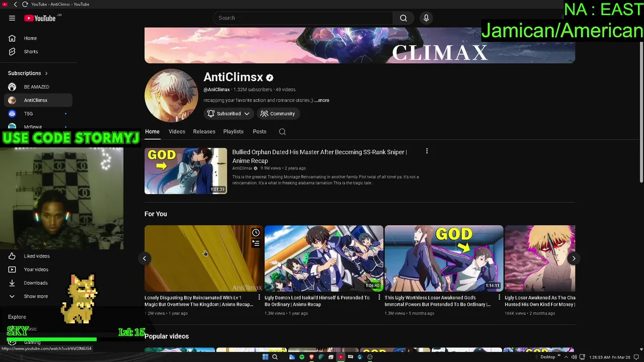
Task: Open options for Ugly Demon Lord video
Action: click(380, 298)
